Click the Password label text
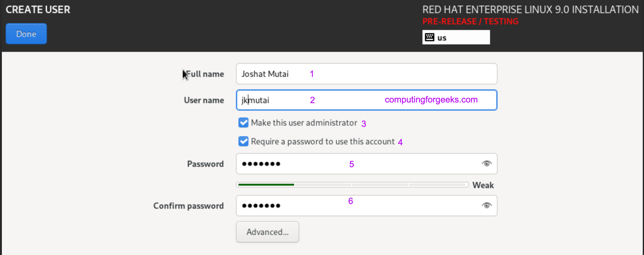Image resolution: width=644 pixels, height=255 pixels. 206,164
